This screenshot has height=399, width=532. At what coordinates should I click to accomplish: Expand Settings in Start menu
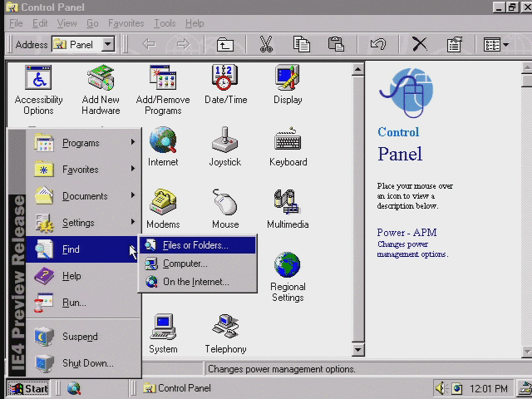point(83,223)
